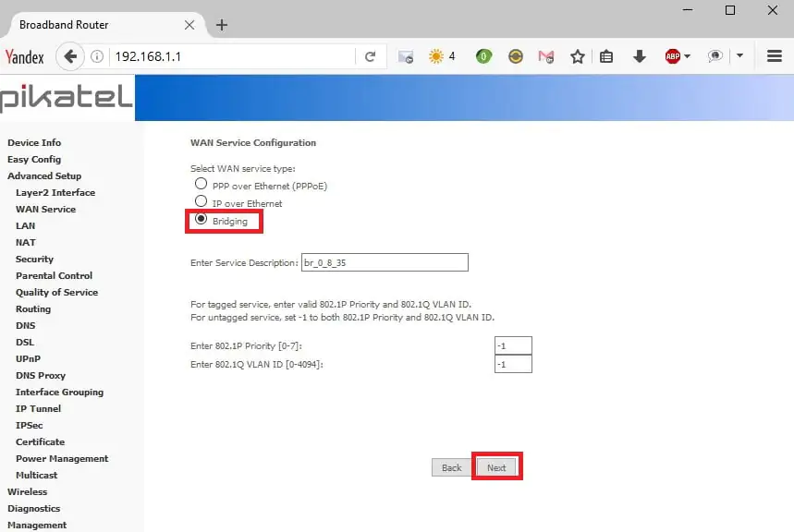Open downloads with the arrow icon
The width and height of the screenshot is (794, 532).
tap(640, 56)
